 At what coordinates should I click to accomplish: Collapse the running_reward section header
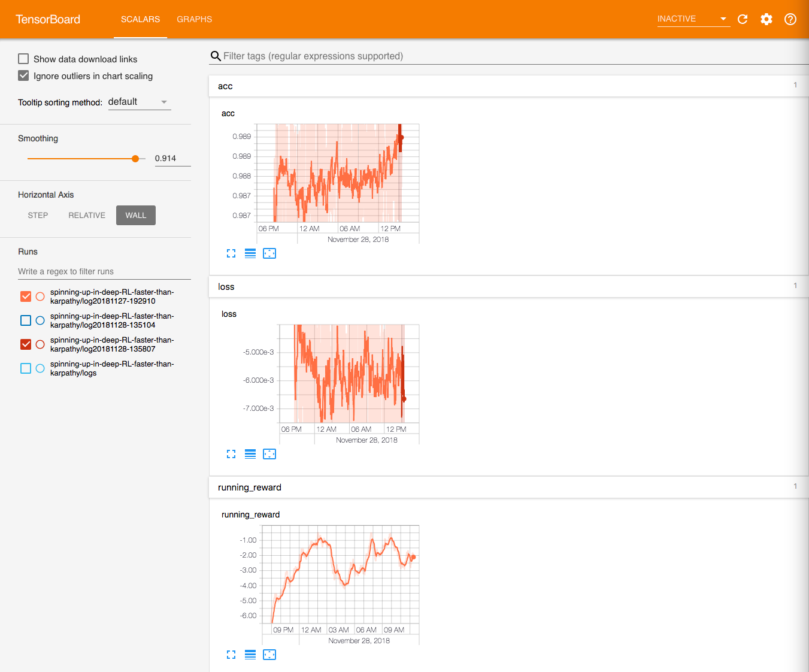[250, 488]
